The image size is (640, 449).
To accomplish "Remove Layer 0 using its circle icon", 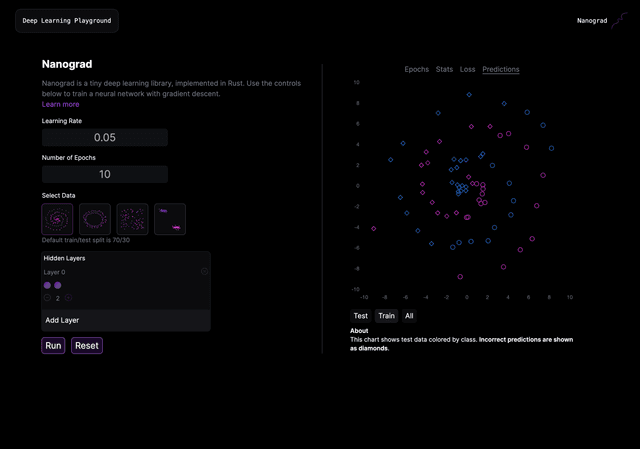I will point(204,271).
